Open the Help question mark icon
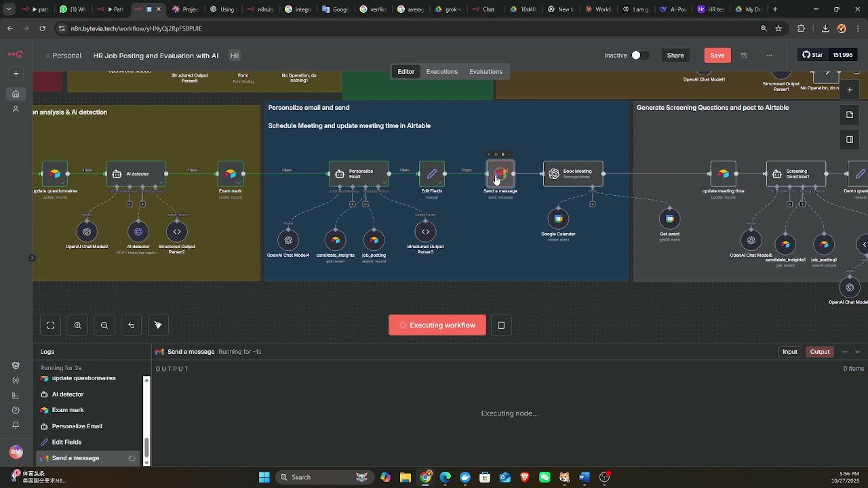 point(16,410)
